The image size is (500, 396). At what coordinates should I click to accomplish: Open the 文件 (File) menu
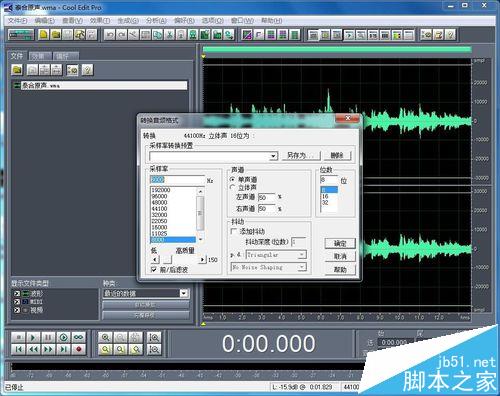coord(18,21)
